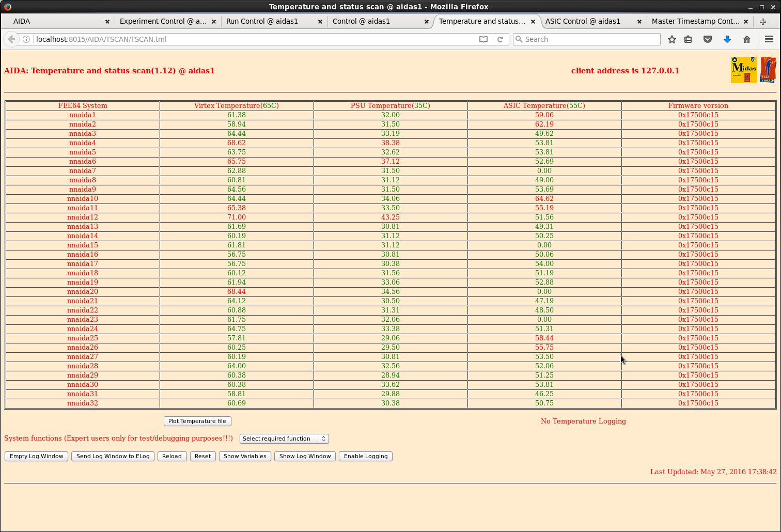Screen dimensions: 781x532
Task: Click PSU temperature value 43.25
Action: point(390,217)
